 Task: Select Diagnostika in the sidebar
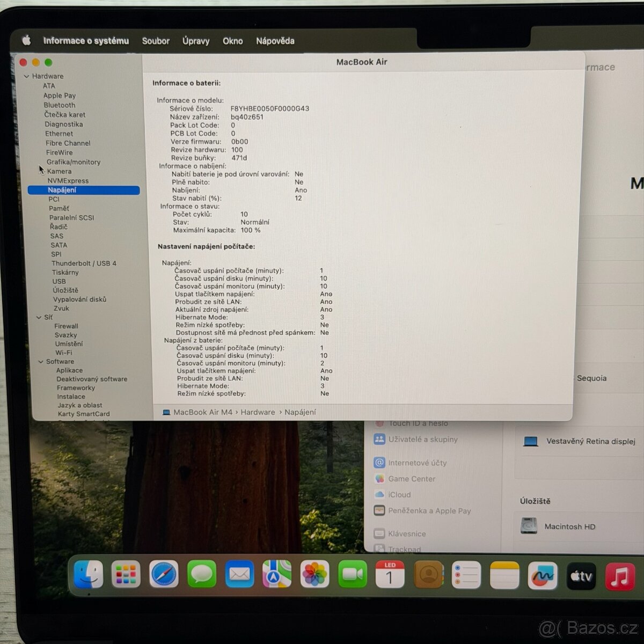click(x=64, y=124)
